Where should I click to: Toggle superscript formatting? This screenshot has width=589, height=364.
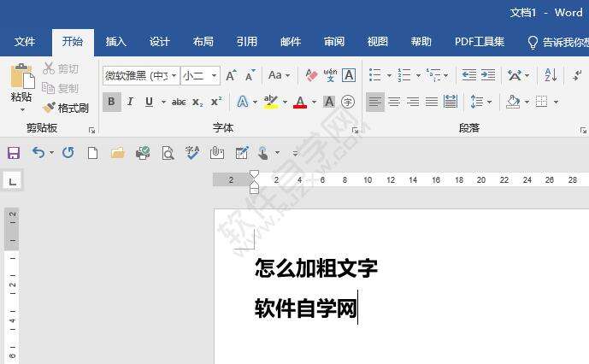click(x=216, y=102)
